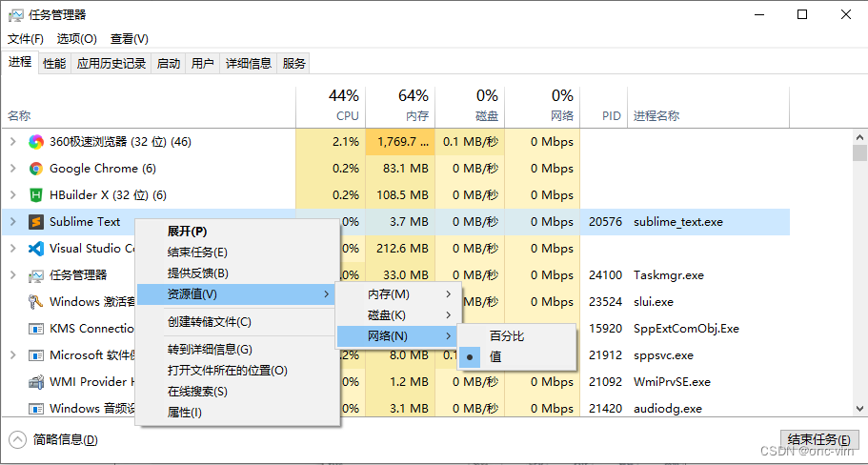This screenshot has height=465, width=868.
Task: Switch to the 详细信息 tab
Action: point(249,64)
